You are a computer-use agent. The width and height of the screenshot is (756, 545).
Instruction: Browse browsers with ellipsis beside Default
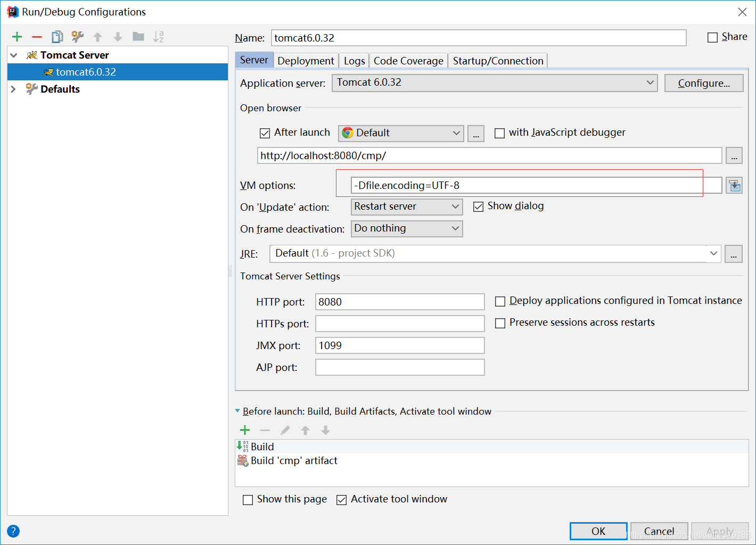476,134
